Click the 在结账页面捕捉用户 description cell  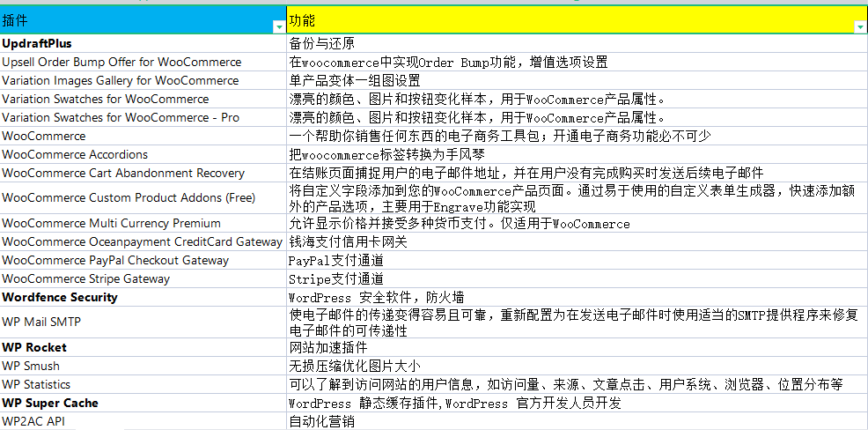click(x=577, y=173)
